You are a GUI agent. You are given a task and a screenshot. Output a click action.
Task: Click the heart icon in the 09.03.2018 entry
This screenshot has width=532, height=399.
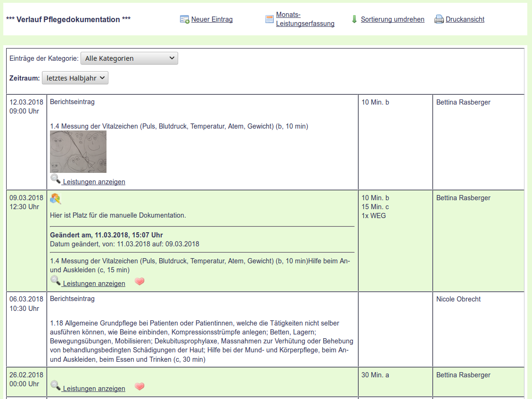pyautogui.click(x=139, y=282)
